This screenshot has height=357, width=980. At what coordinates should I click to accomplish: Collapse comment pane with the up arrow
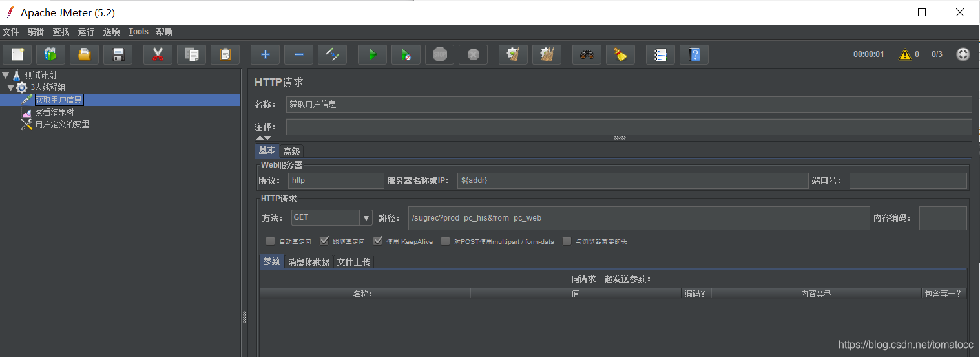[x=260, y=138]
